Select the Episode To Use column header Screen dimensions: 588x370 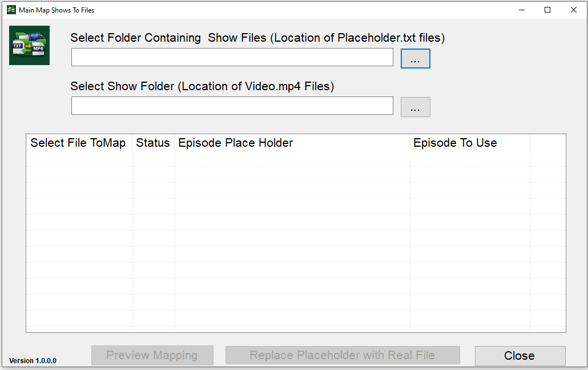point(455,143)
